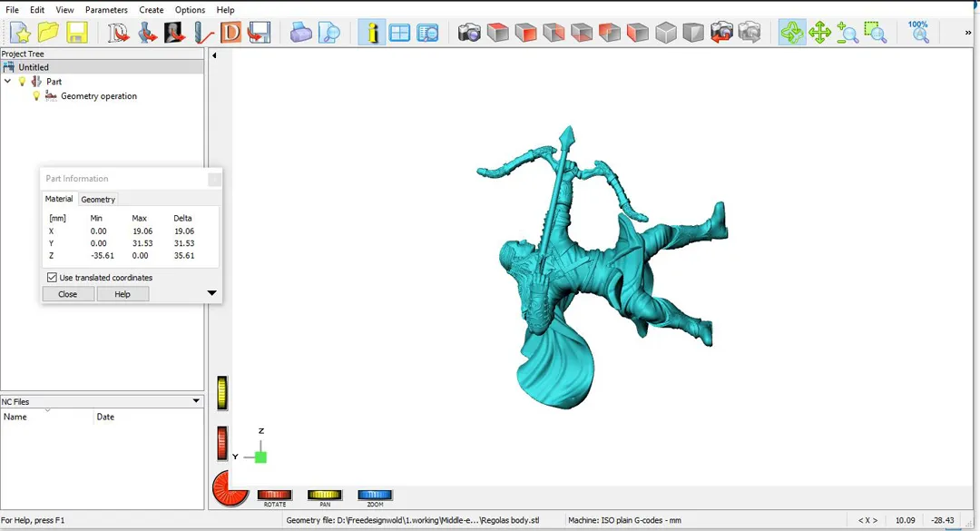Set default view with the first camera icon
Screen dimensions: 980x531
469,33
